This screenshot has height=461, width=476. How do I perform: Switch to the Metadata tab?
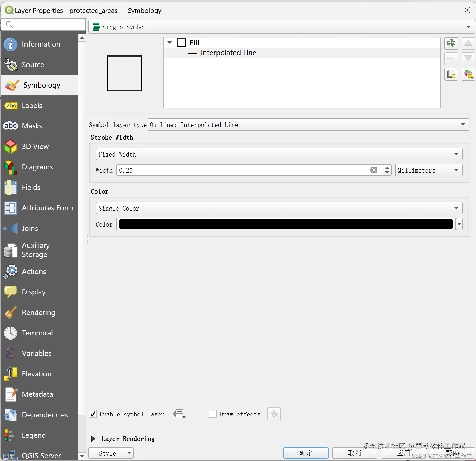click(x=40, y=394)
